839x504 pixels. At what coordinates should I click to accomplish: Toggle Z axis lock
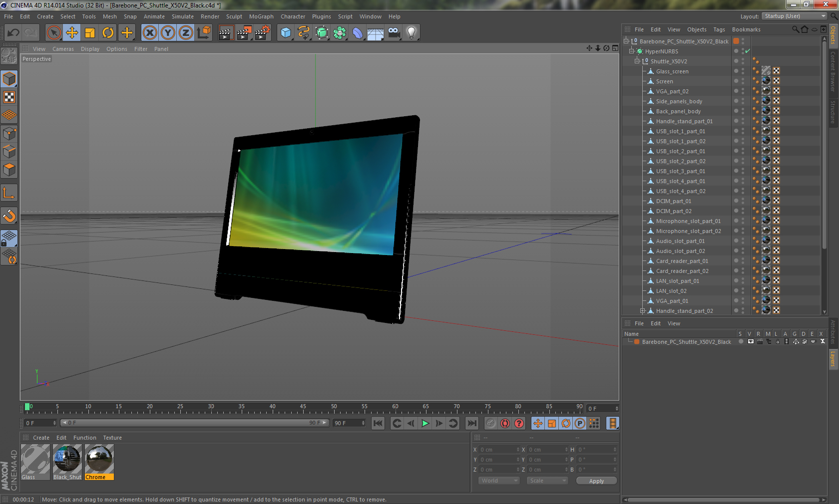tap(186, 33)
